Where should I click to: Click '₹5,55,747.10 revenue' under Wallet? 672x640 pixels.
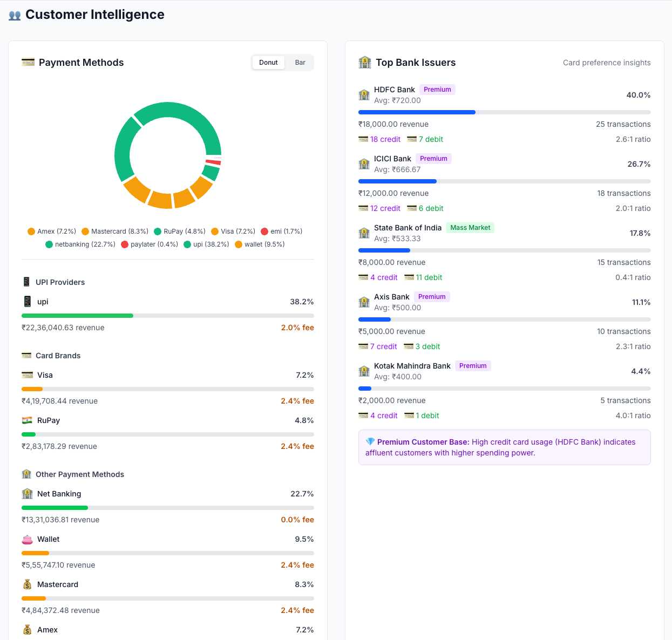(x=58, y=565)
